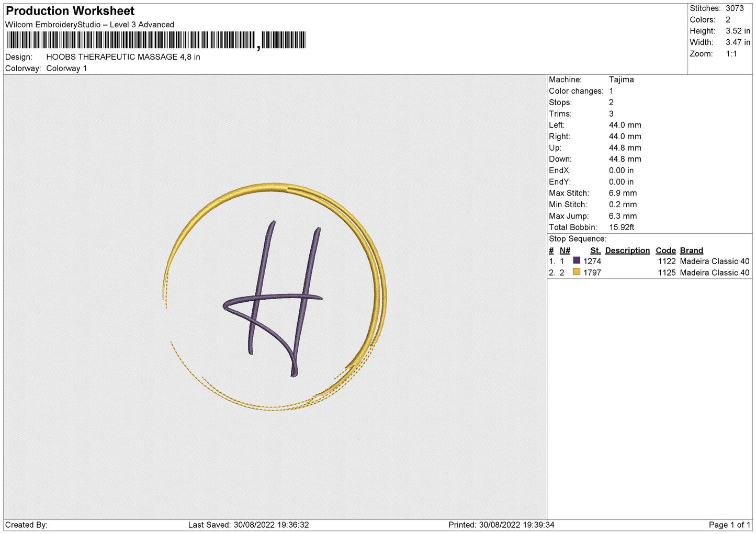
Task: Click the barcode under the worksheet title
Action: click(x=156, y=40)
